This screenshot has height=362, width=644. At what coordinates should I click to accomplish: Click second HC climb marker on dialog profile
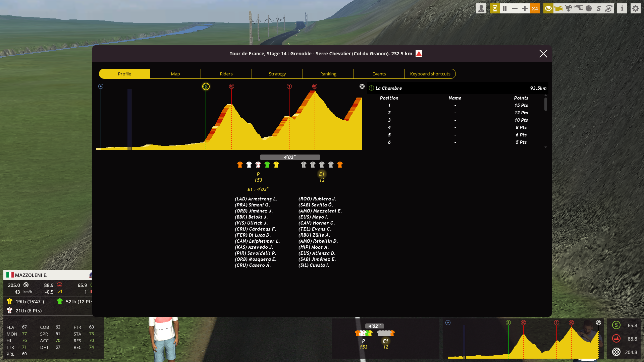click(315, 86)
